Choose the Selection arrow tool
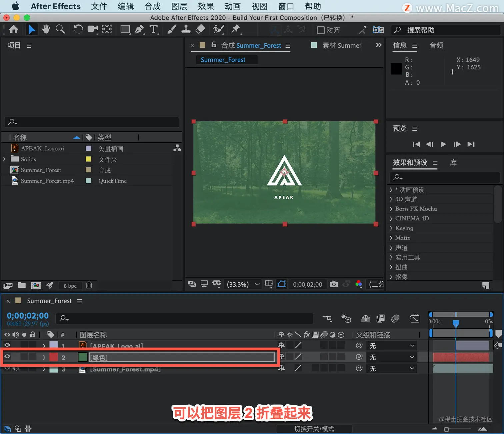The width and height of the screenshot is (504, 434). click(x=32, y=30)
